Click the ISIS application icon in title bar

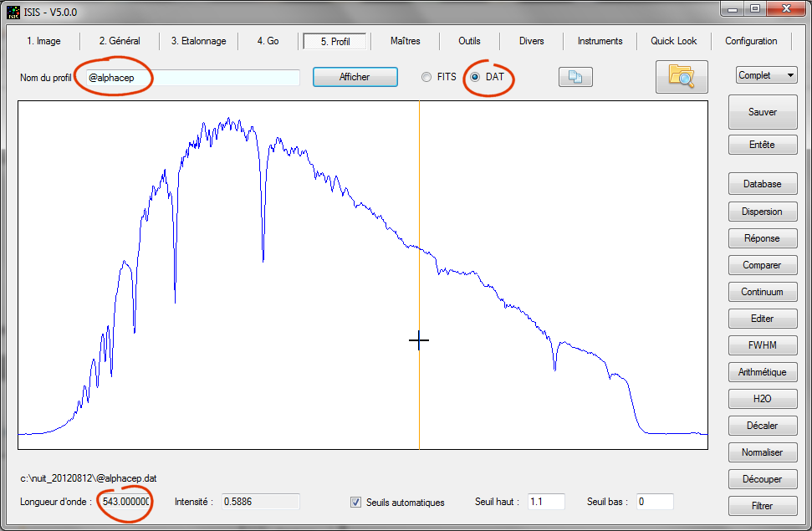[13, 12]
